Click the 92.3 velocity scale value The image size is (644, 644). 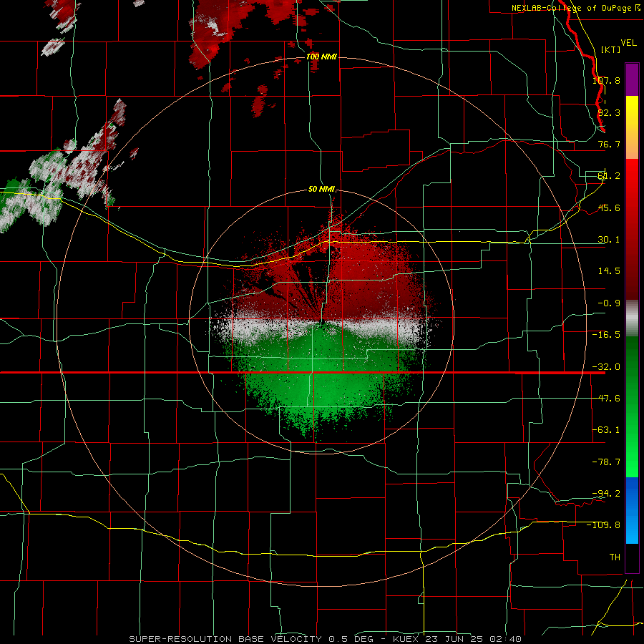click(609, 112)
